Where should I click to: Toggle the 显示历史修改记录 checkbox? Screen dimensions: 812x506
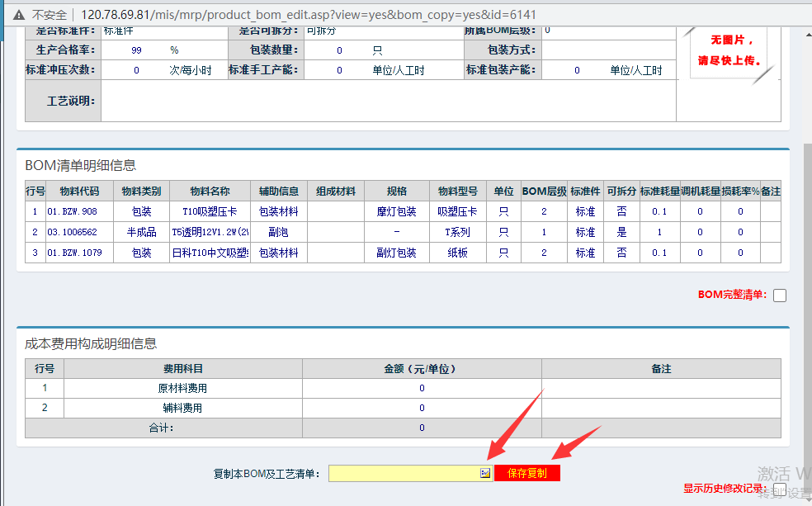[780, 489]
